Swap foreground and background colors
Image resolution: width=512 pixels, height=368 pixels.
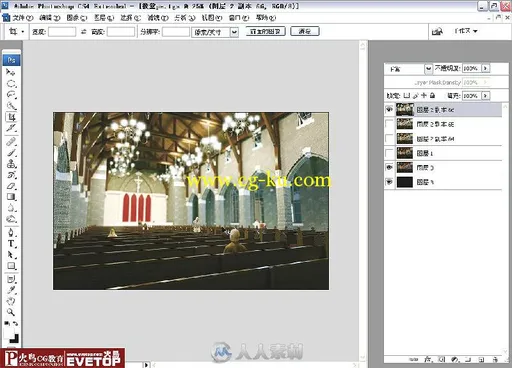click(15, 323)
